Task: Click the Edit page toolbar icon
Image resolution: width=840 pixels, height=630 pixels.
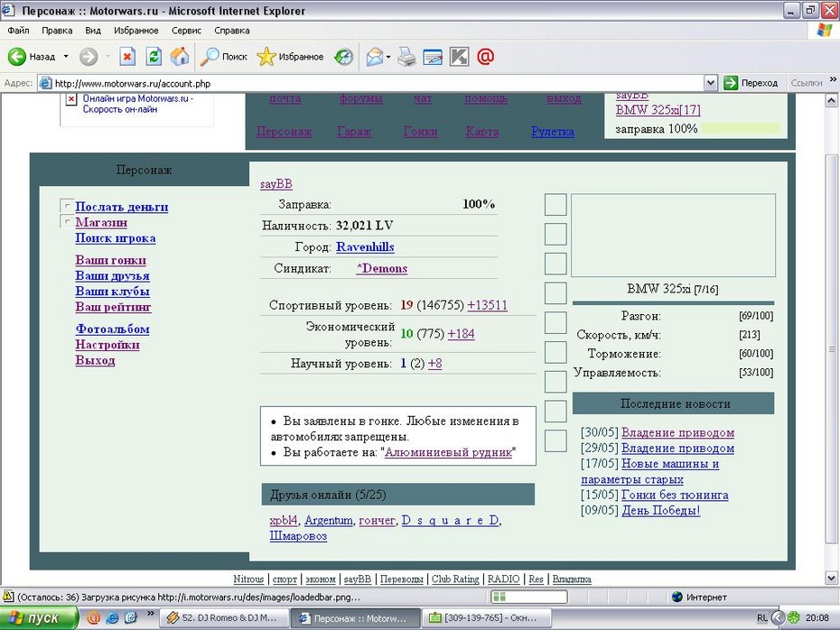Action: tap(433, 56)
